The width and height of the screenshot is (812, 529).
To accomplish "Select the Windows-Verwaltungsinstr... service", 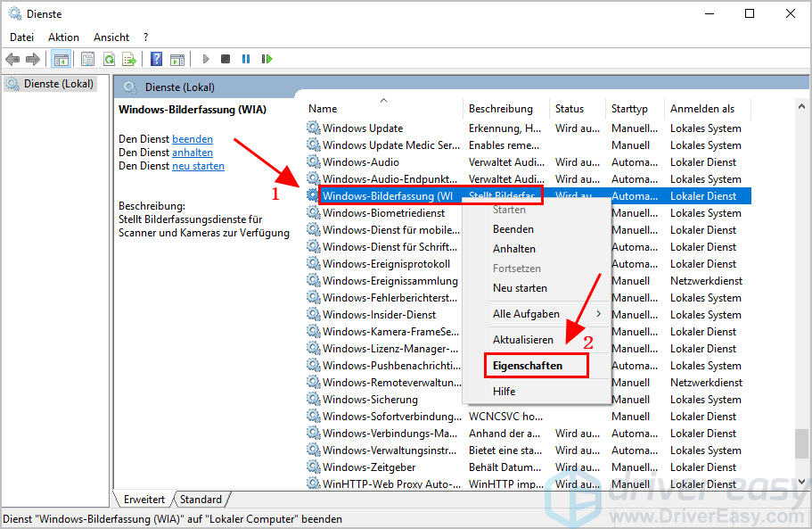I will (529, 450).
